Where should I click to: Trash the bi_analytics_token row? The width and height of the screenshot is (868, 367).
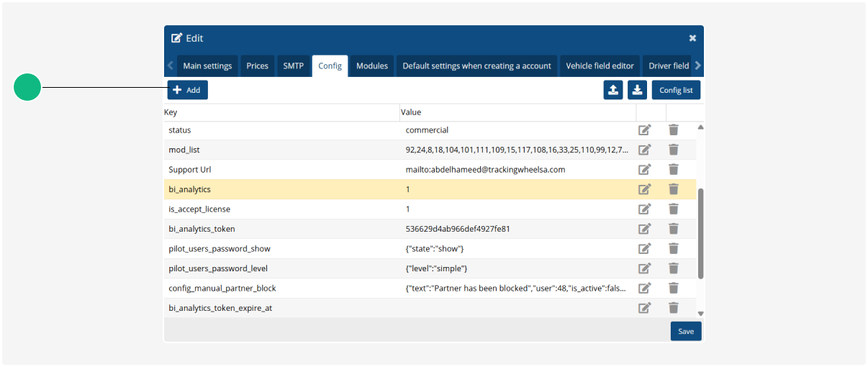[x=674, y=229]
